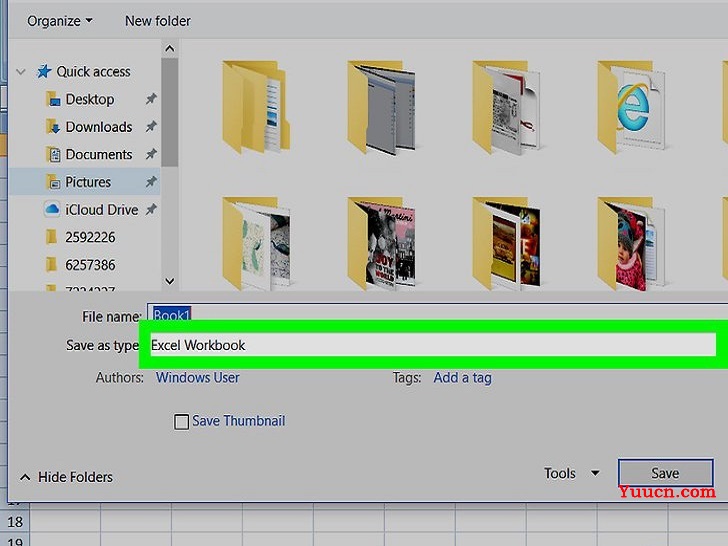Click the Save button
Image resolution: width=728 pixels, height=546 pixels.
[665, 473]
